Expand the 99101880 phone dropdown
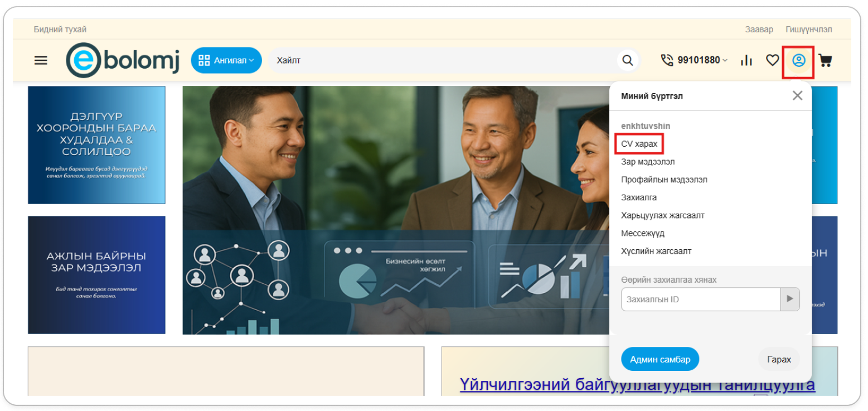This screenshot has width=868, height=411. (x=694, y=60)
